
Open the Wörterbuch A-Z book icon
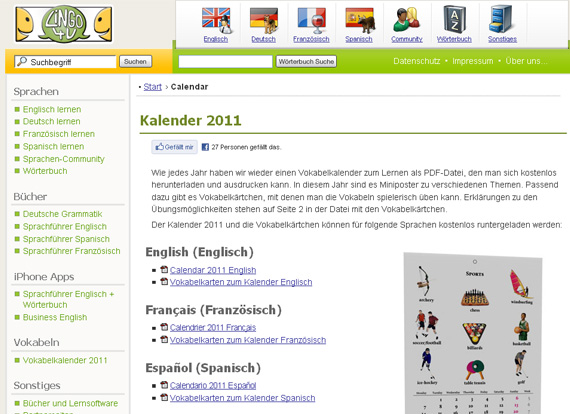[x=454, y=19]
